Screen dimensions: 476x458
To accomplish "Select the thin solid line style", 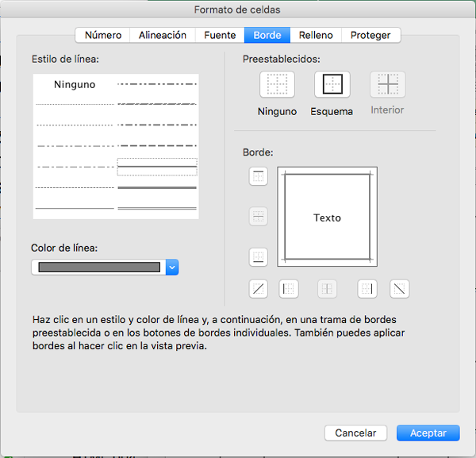I will coord(75,208).
